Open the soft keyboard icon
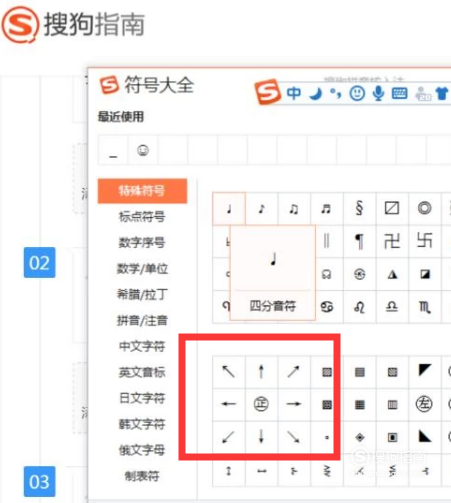 399,93
